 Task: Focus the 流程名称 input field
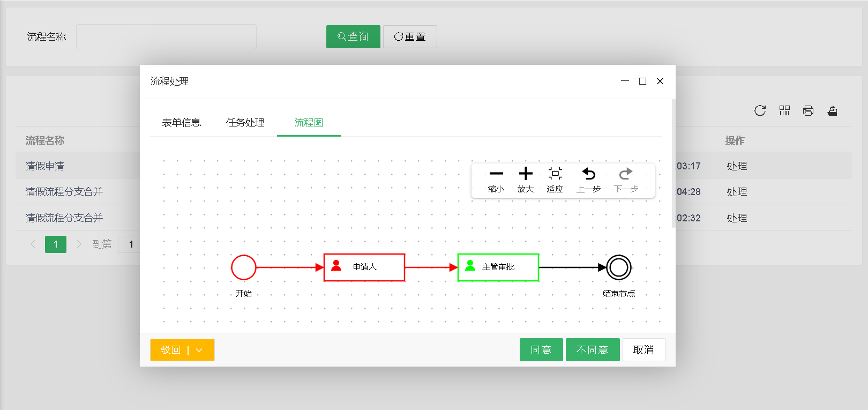coord(166,36)
